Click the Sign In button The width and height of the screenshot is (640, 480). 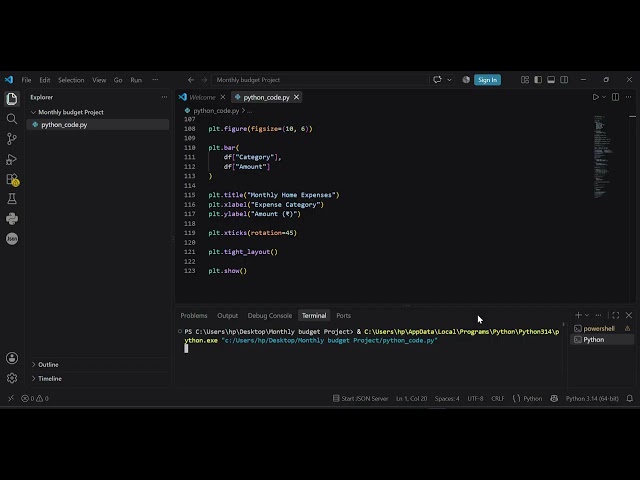pyautogui.click(x=487, y=80)
